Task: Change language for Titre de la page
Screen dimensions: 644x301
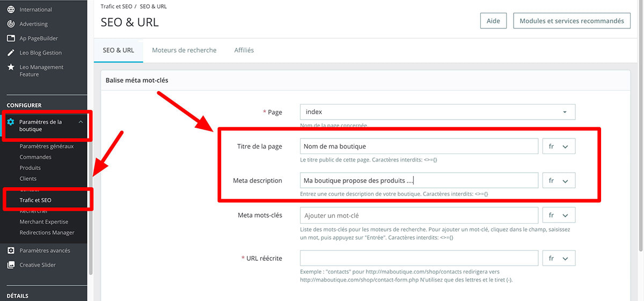Action: pyautogui.click(x=559, y=146)
